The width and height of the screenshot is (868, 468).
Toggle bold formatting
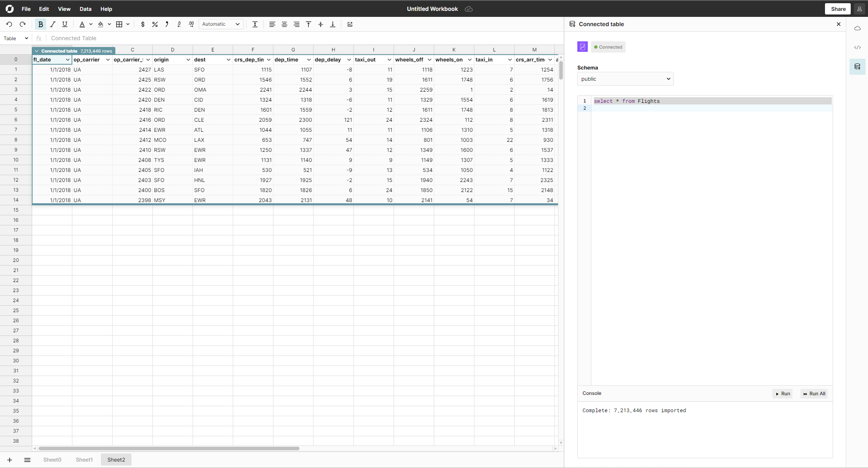[41, 24]
